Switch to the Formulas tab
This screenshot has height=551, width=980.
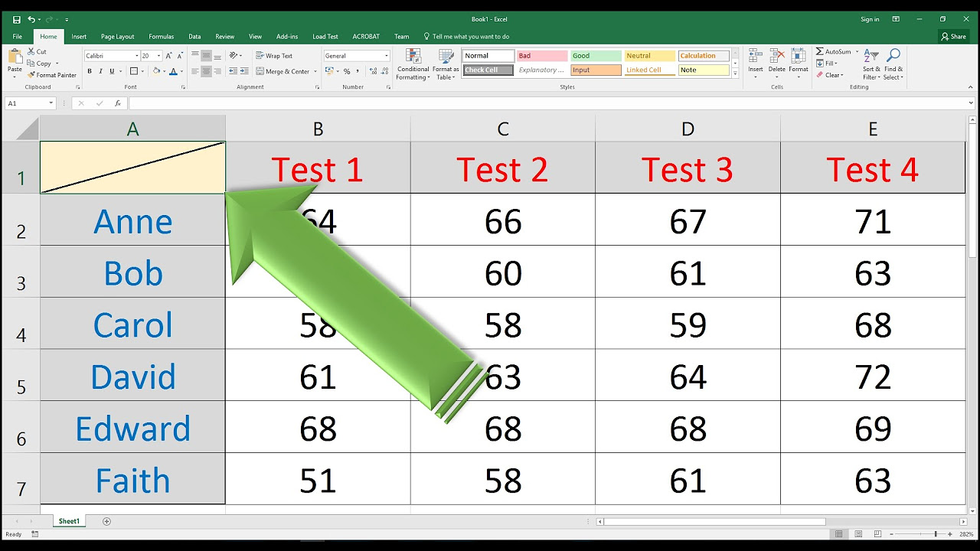[x=161, y=36]
